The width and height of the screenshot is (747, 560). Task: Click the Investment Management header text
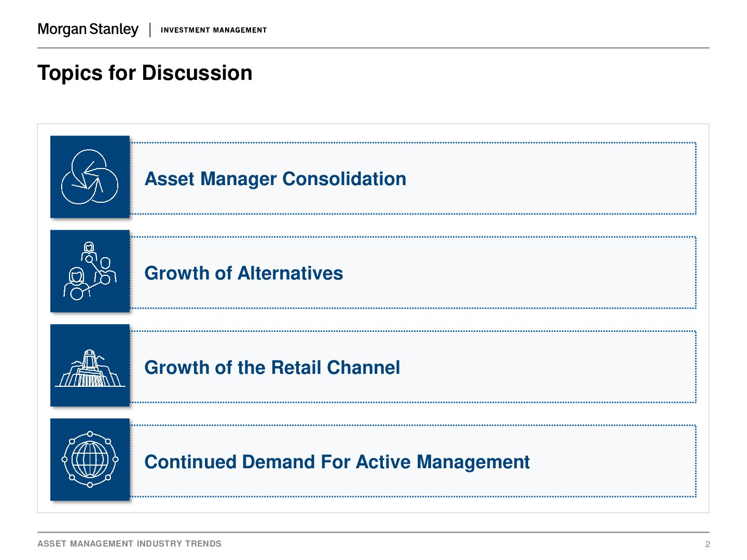(x=214, y=30)
